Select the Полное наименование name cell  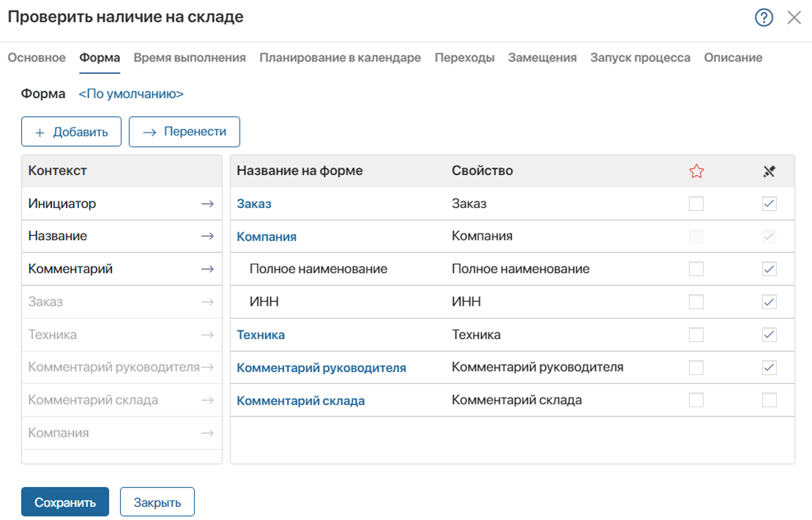pos(319,269)
